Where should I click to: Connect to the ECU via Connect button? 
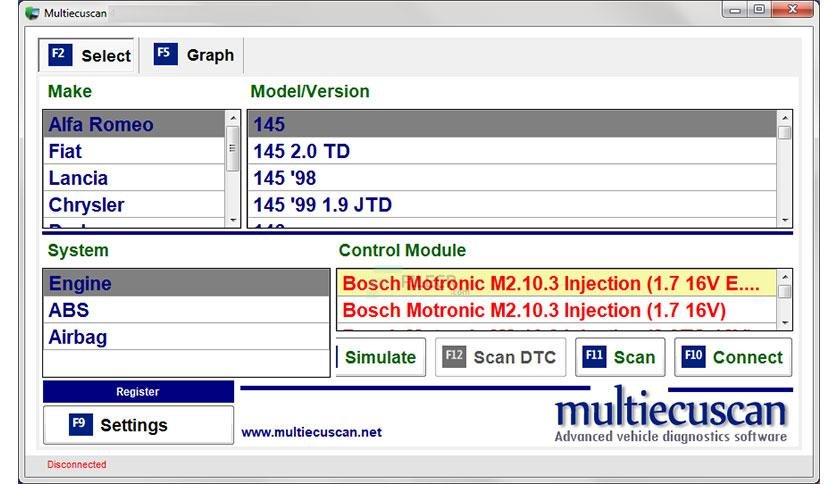click(x=733, y=357)
